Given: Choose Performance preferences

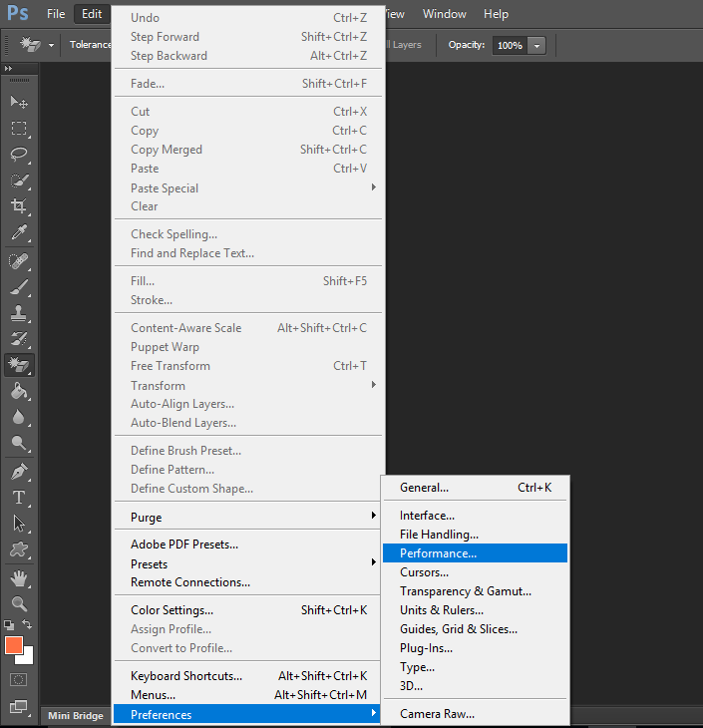Looking at the screenshot, I should pos(475,552).
